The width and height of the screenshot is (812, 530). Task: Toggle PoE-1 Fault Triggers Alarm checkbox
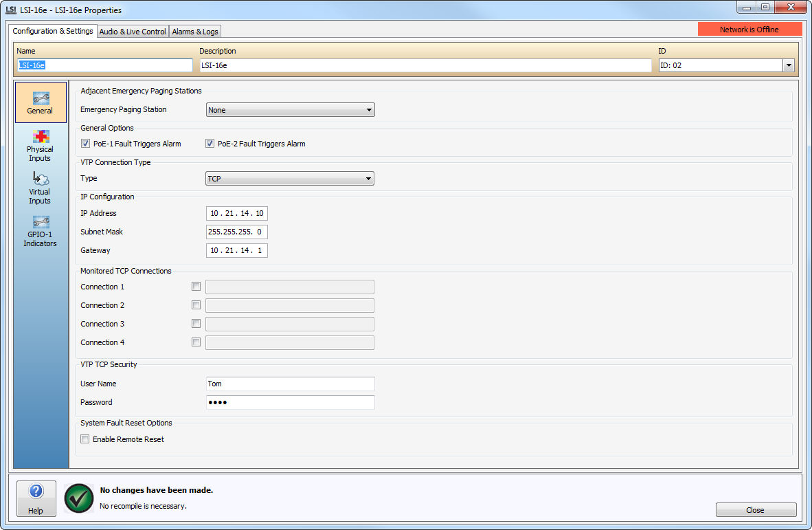[85, 144]
